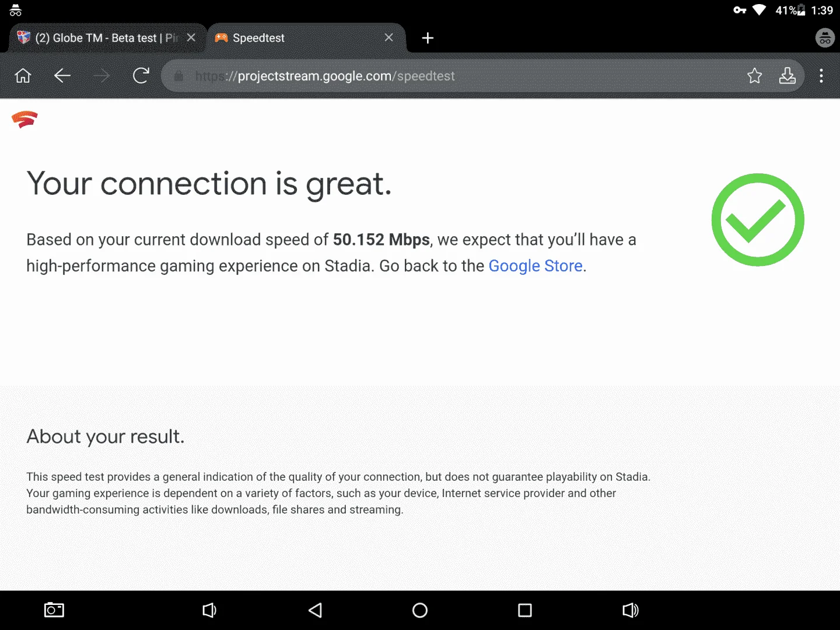Screen dimensions: 840x630
Task: Tap the screenshot camera icon in navigation bar
Action: pos(54,610)
